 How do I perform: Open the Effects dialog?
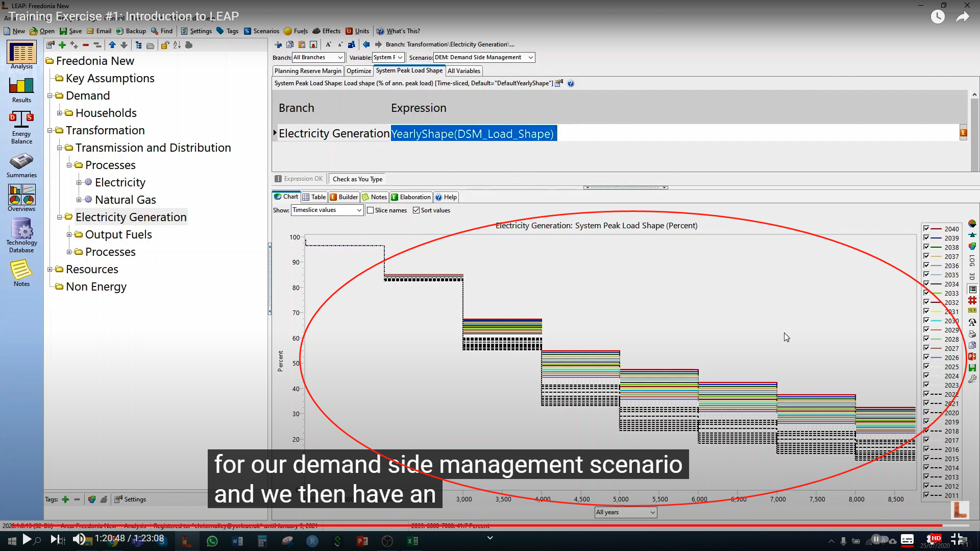point(326,31)
